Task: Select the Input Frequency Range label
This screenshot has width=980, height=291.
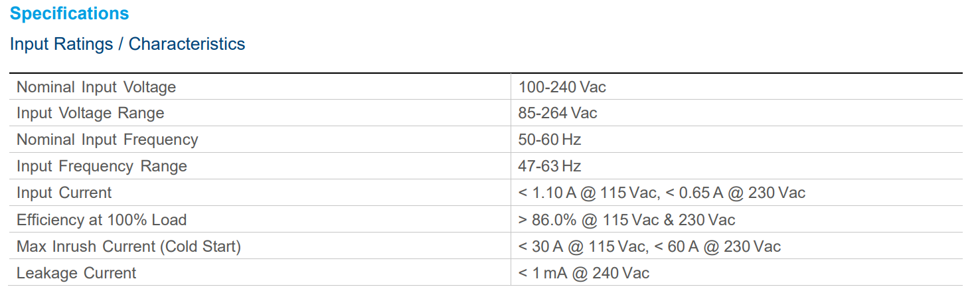Action: click(x=102, y=166)
